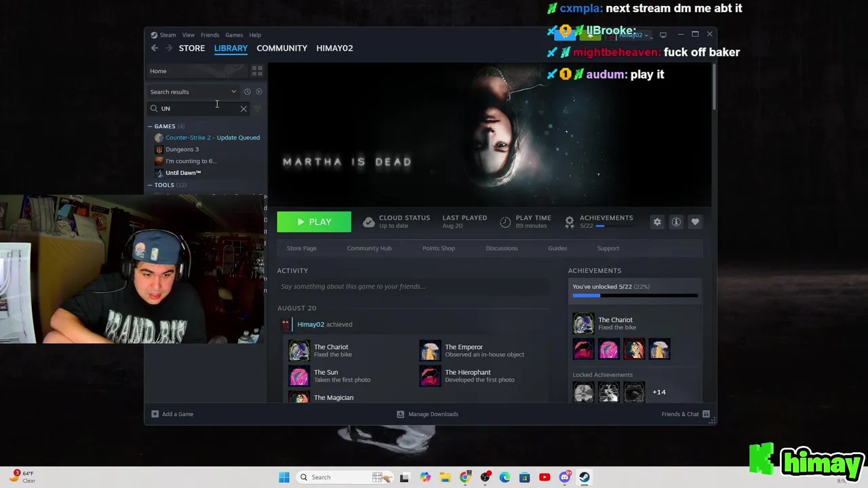The image size is (868, 488).
Task: Click the 'Say something about this game' field
Action: (x=413, y=287)
